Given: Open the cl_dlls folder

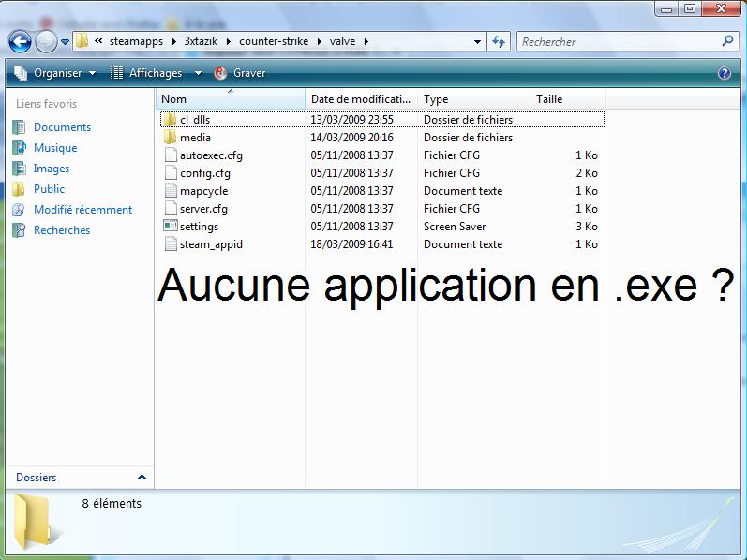Looking at the screenshot, I should pyautogui.click(x=194, y=120).
